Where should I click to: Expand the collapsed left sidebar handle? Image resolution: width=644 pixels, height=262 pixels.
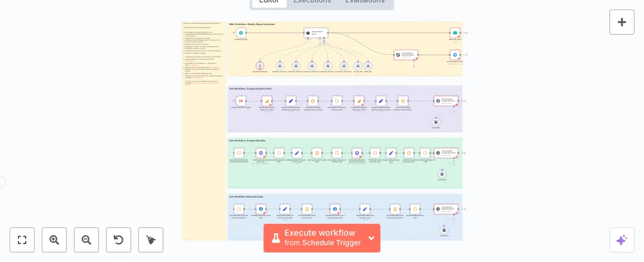[x=2, y=182]
